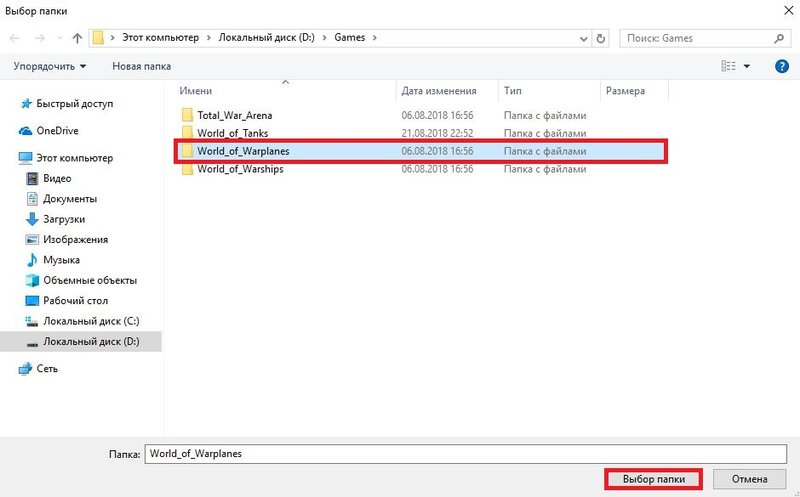Open help with blue question icon
This screenshot has width=800, height=497.
tap(782, 66)
